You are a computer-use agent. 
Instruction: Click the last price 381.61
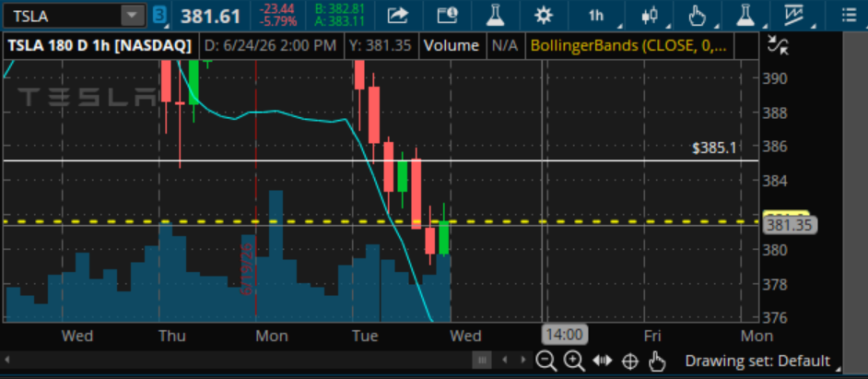[210, 16]
